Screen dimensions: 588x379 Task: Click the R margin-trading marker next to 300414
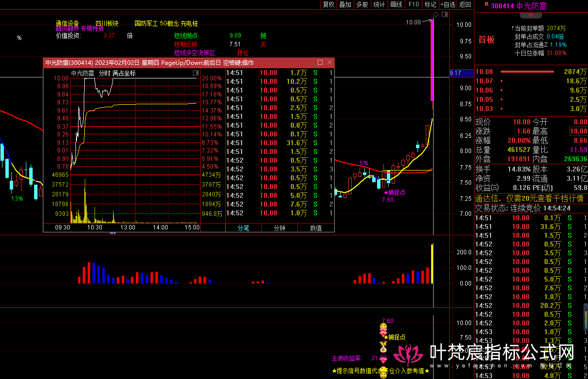coord(486,4)
